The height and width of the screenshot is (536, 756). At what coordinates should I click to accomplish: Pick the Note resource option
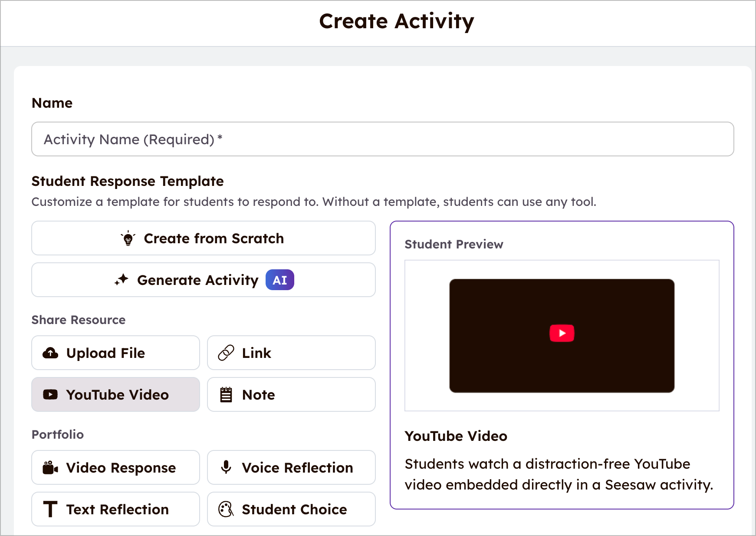tap(291, 395)
